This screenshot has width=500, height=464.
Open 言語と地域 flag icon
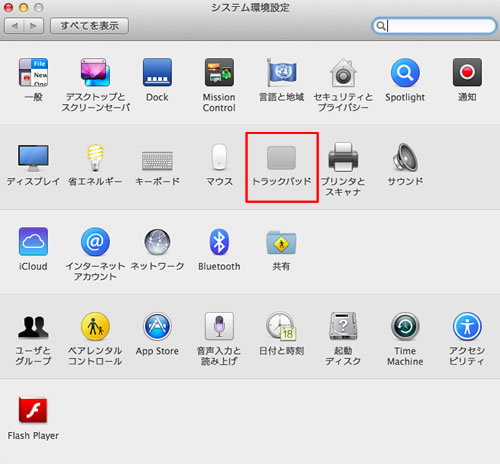[x=281, y=73]
